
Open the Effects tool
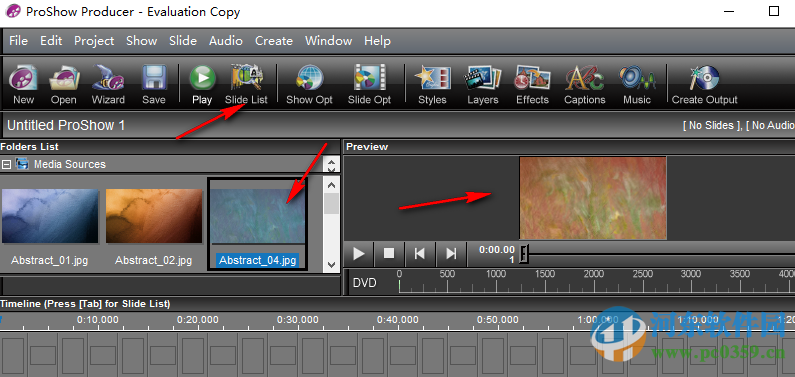click(x=532, y=85)
